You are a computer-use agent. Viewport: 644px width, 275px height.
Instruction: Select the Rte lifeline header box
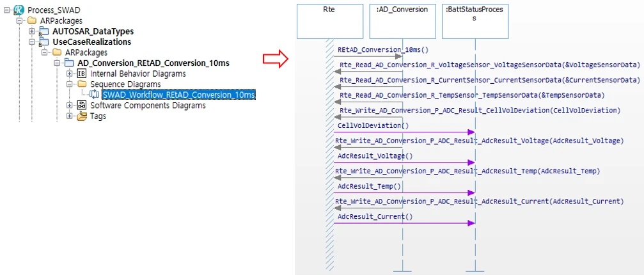[x=330, y=21]
